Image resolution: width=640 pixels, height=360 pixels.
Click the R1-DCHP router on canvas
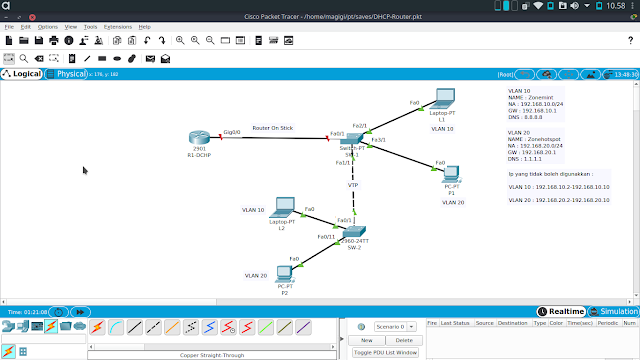tap(199, 138)
